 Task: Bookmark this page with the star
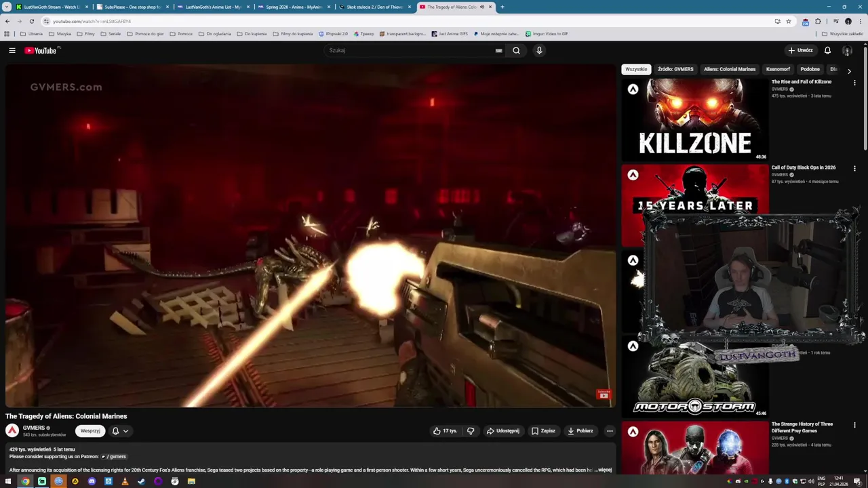788,21
